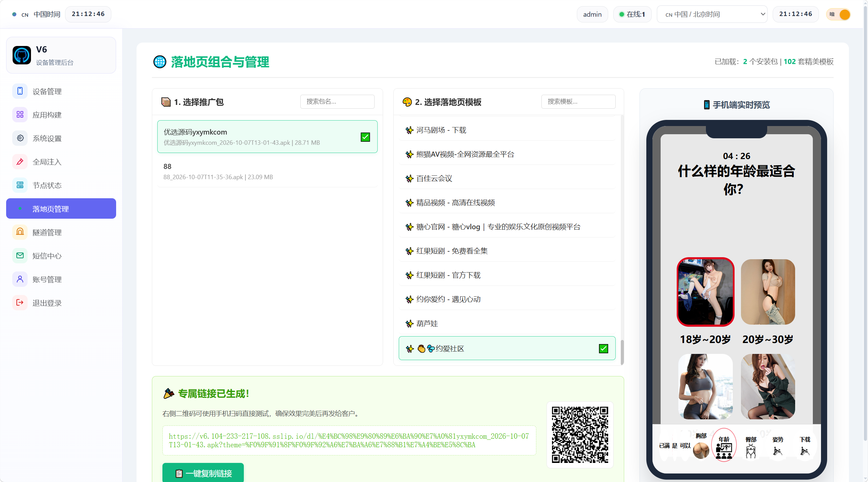The width and height of the screenshot is (868, 482).
Task: Click the 系统设置 gear icon
Action: (x=20, y=138)
